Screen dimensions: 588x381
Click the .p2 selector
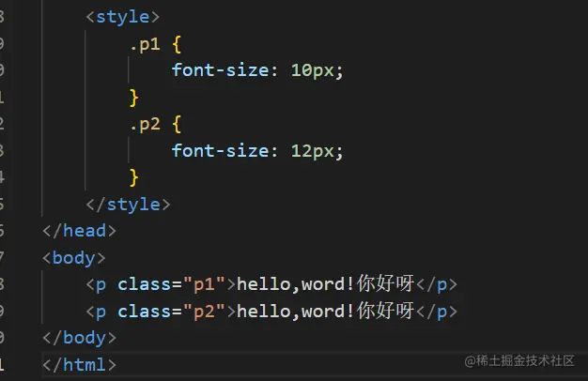[146, 125]
